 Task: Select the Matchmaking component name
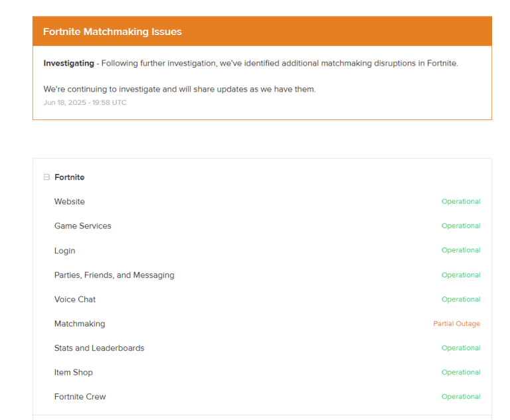pyautogui.click(x=80, y=324)
